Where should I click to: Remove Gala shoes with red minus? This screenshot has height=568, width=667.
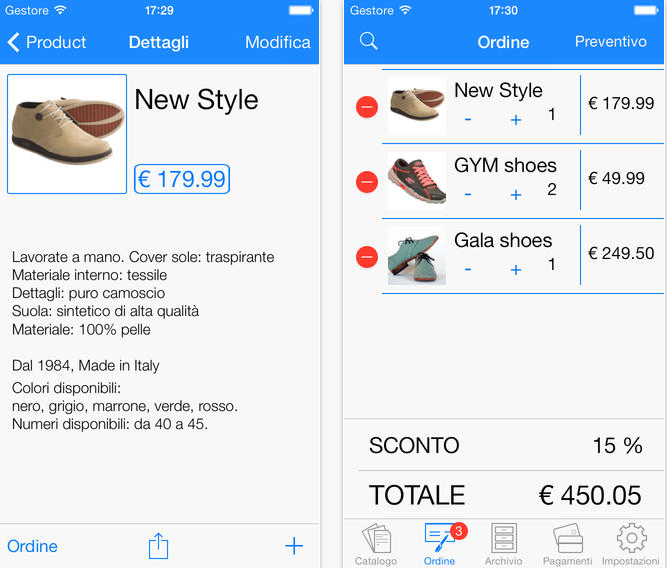(x=367, y=257)
